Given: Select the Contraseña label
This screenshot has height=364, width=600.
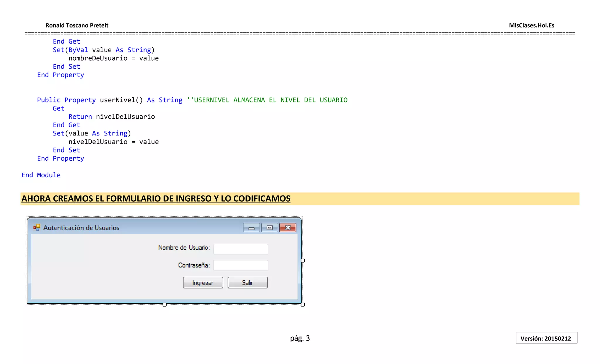Looking at the screenshot, I should click(x=194, y=265).
